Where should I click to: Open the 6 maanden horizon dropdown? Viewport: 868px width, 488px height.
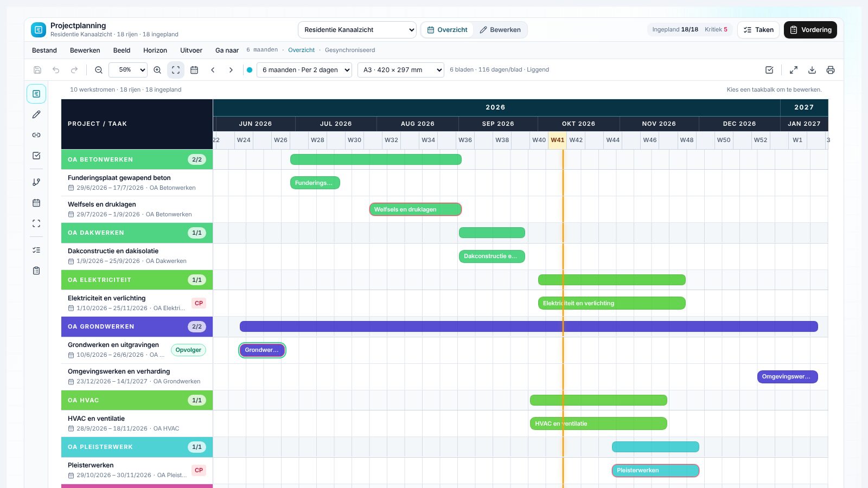[x=304, y=70]
